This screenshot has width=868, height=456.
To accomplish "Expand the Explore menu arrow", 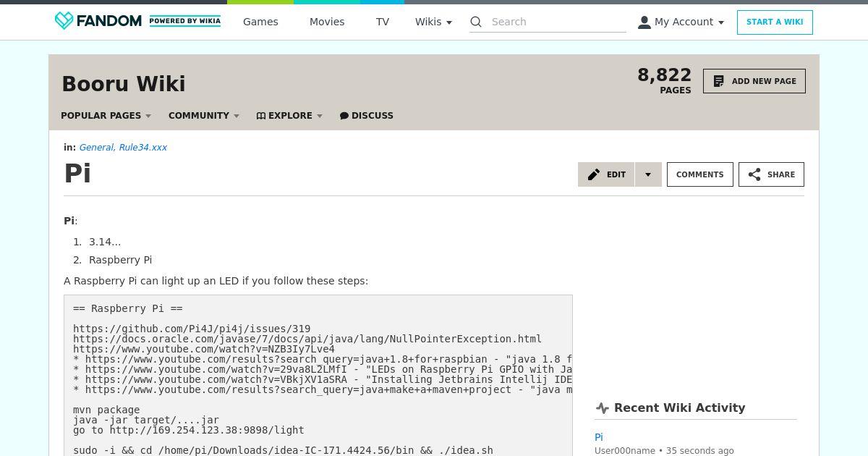I will [x=320, y=116].
